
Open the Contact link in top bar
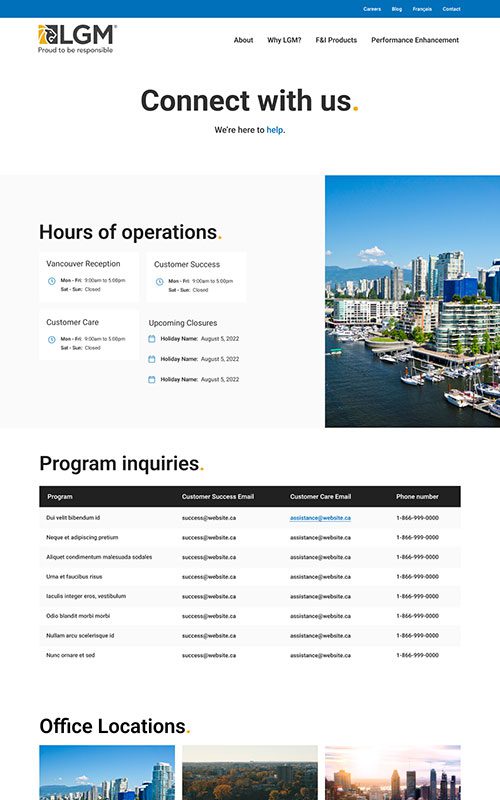tap(452, 9)
